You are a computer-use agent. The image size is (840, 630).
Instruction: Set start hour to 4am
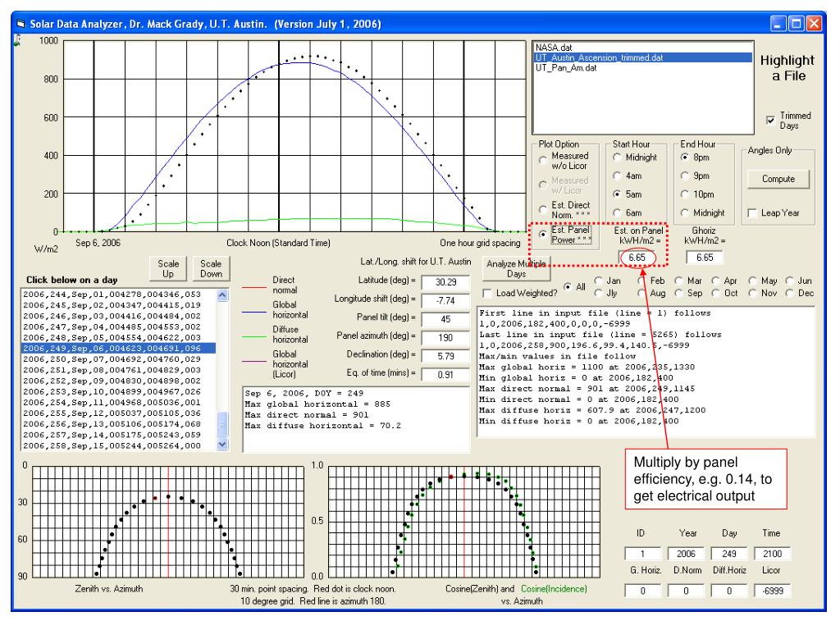pos(617,176)
